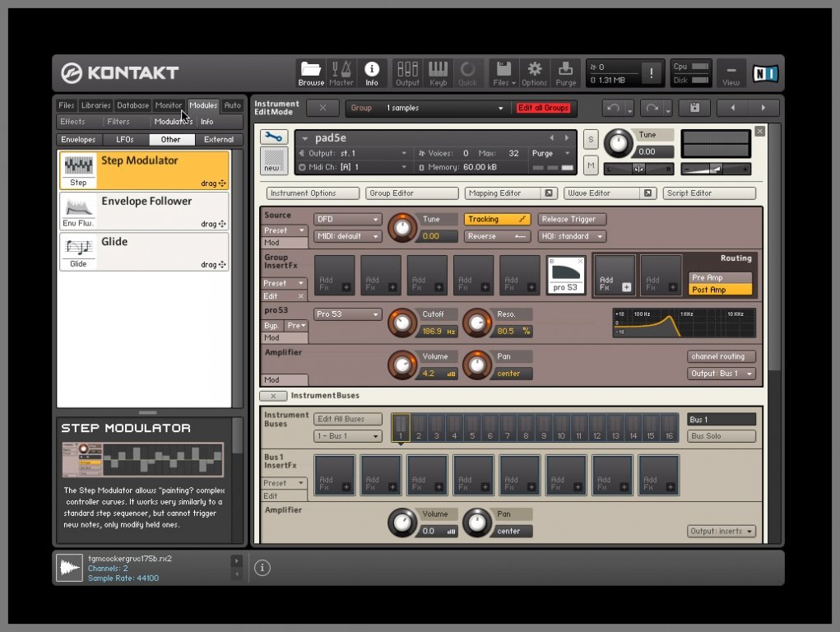This screenshot has width=840, height=632.
Task: Switch to the Monitor tab
Action: (168, 105)
